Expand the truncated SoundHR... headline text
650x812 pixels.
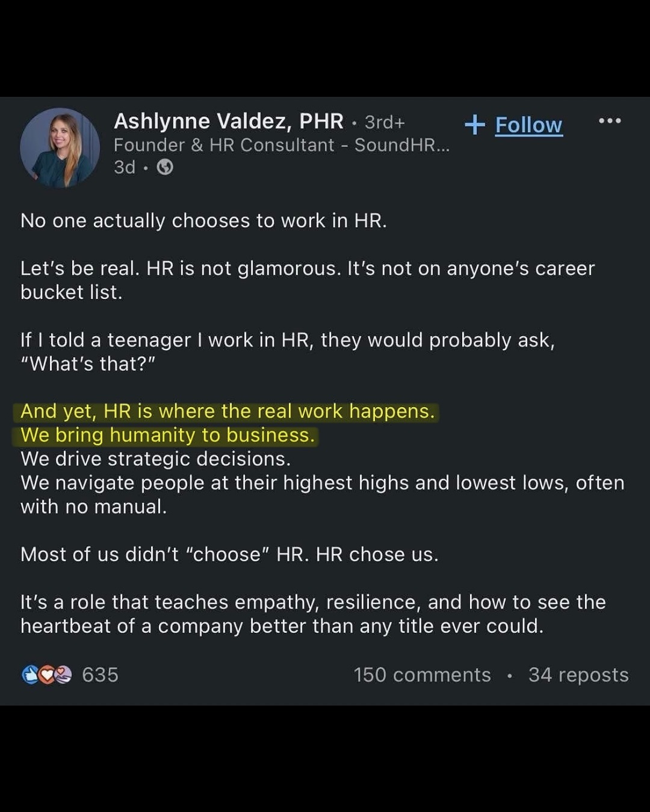[401, 145]
